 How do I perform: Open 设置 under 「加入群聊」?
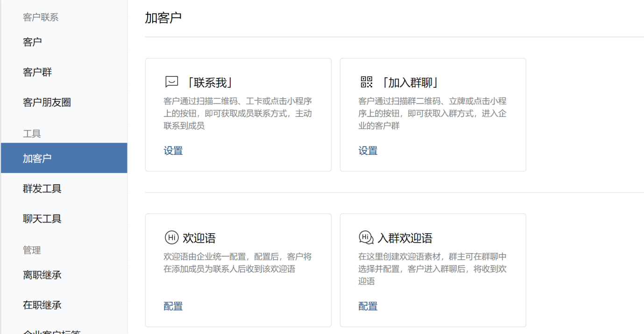coord(368,150)
